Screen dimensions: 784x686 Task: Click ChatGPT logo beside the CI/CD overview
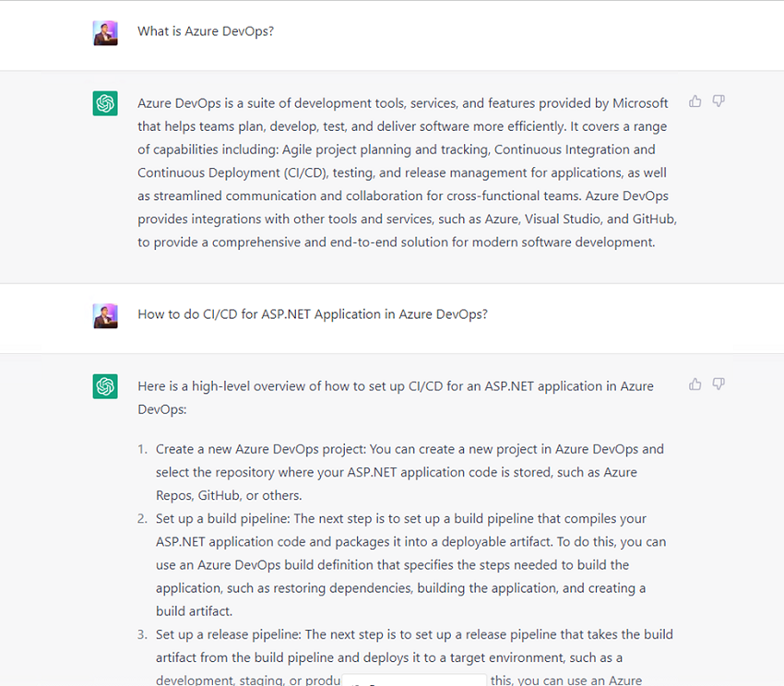(x=105, y=386)
